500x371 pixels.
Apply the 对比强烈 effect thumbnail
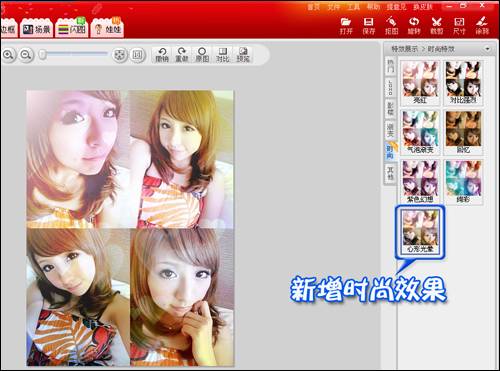[463, 83]
